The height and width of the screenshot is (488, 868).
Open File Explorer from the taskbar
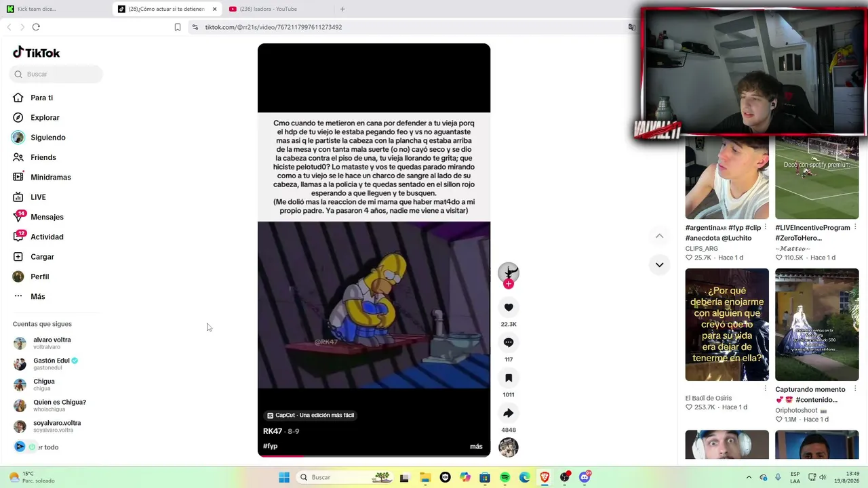click(425, 477)
